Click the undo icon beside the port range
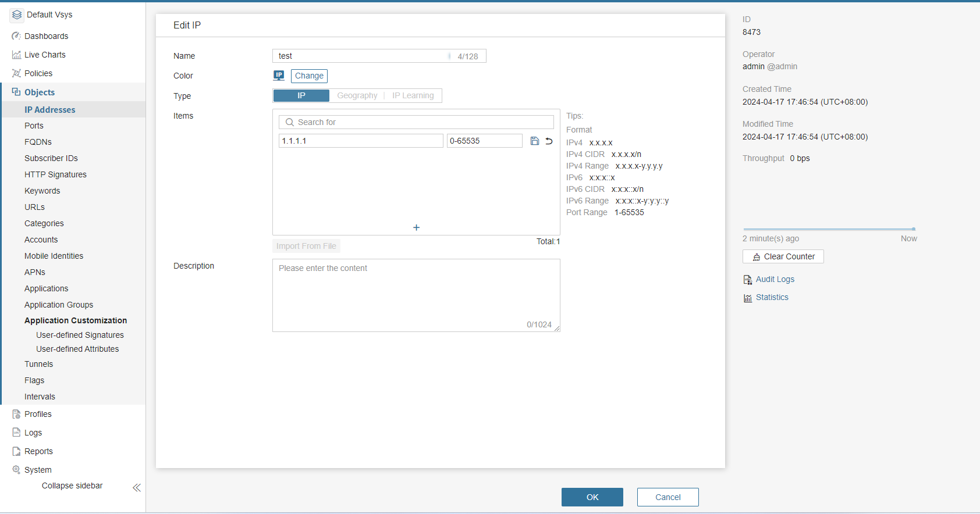The height and width of the screenshot is (514, 980). click(x=549, y=141)
